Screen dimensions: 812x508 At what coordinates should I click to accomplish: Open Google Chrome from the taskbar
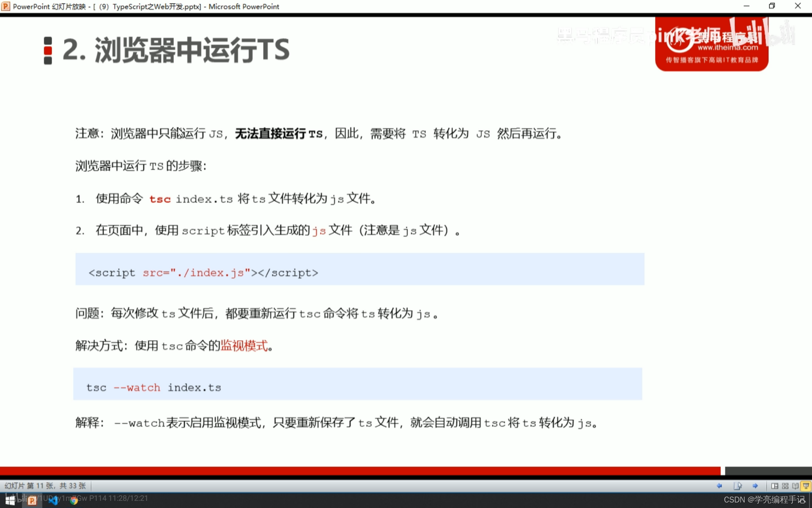(74, 501)
